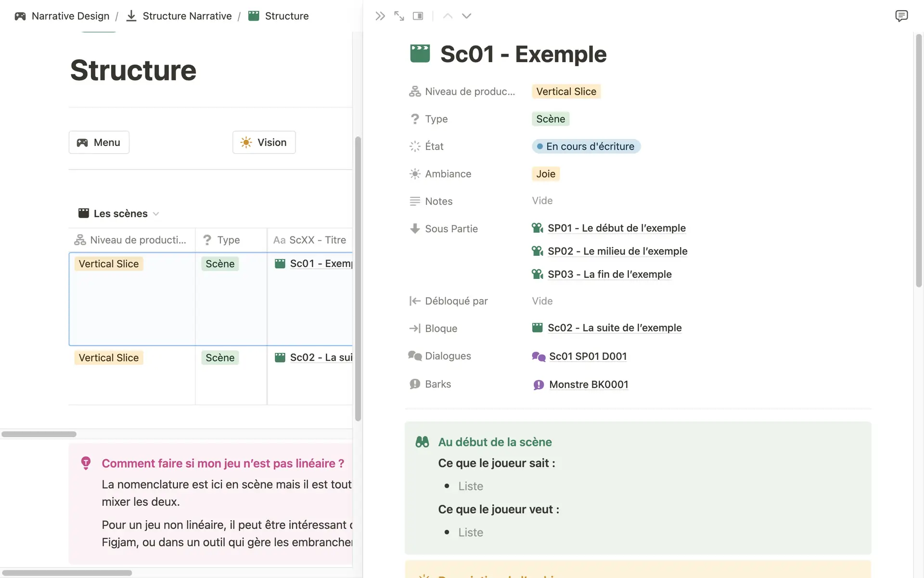Toggle the split-view panel layout icon
924x578 pixels.
click(x=418, y=16)
